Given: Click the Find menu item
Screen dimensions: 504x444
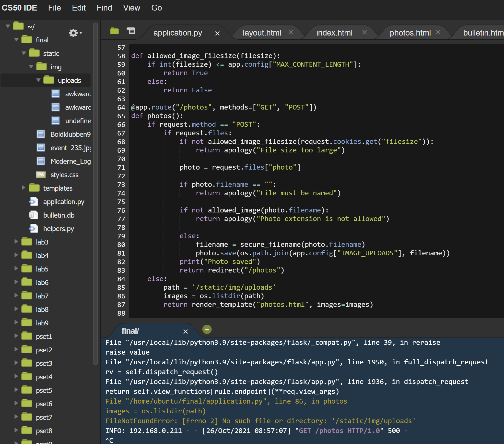Looking at the screenshot, I should pos(104,8).
